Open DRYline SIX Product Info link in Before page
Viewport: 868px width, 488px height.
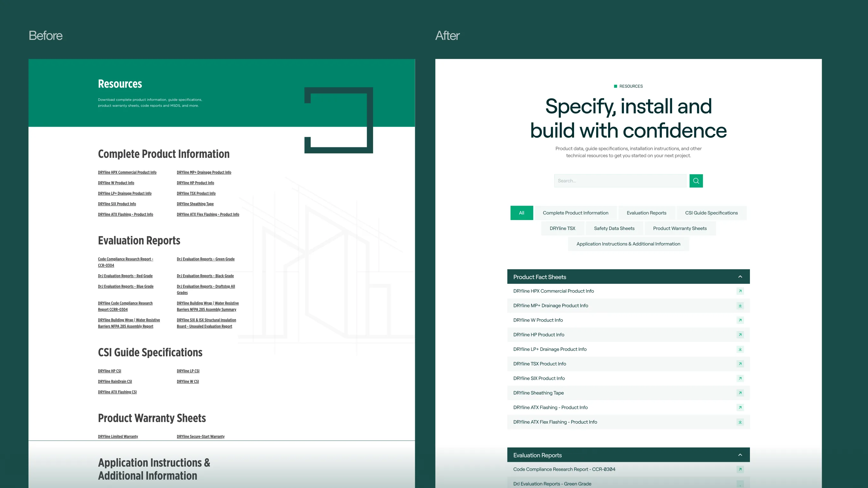(x=117, y=204)
